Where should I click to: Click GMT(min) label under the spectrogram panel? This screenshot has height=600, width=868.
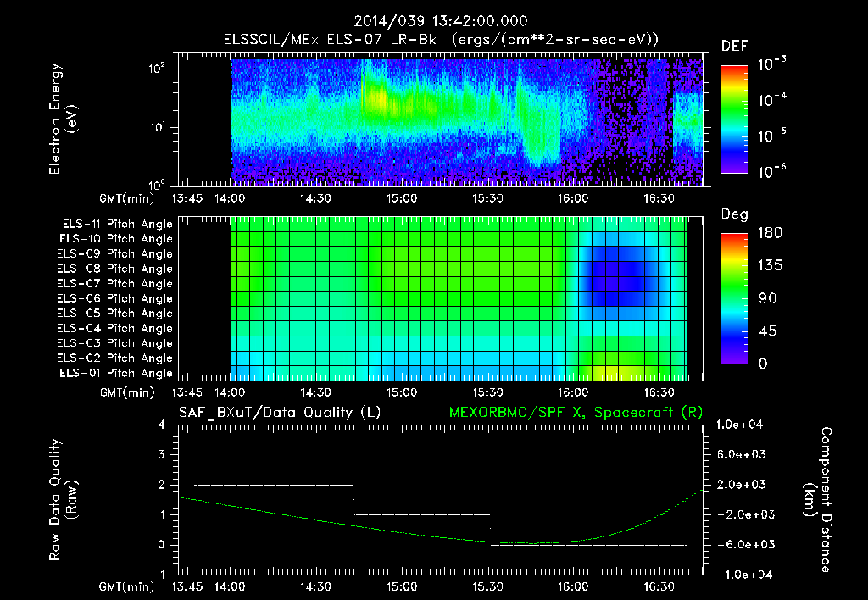click(x=127, y=198)
